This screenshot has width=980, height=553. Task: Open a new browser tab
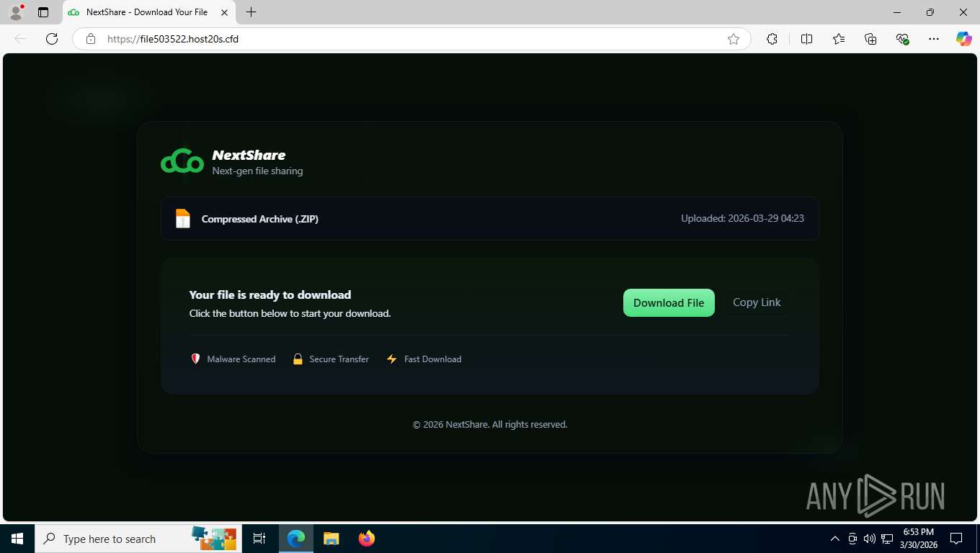tap(251, 12)
